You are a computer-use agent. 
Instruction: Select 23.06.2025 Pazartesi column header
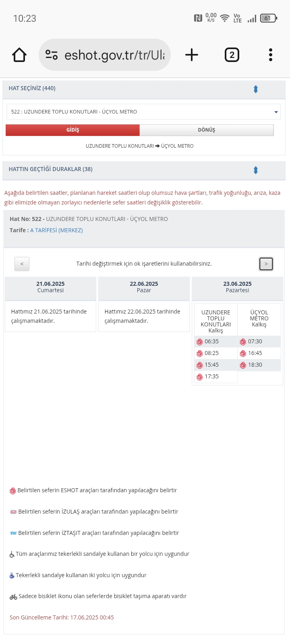point(237,287)
